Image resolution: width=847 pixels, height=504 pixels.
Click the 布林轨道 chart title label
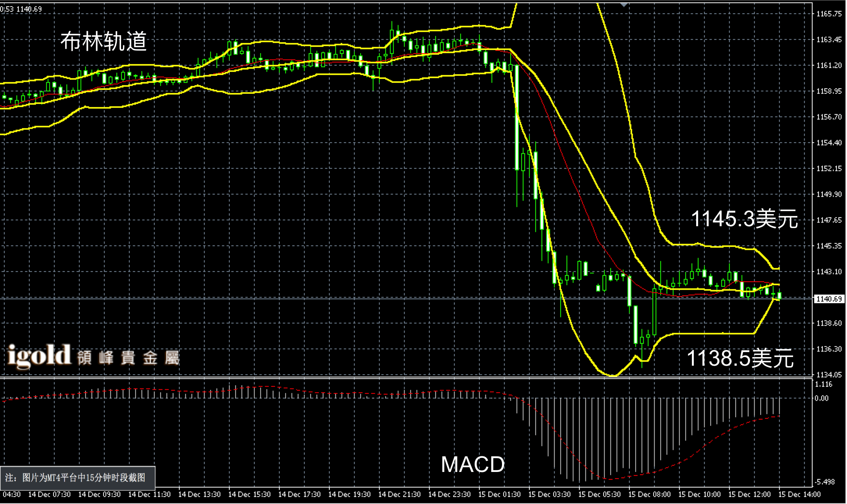tap(104, 41)
